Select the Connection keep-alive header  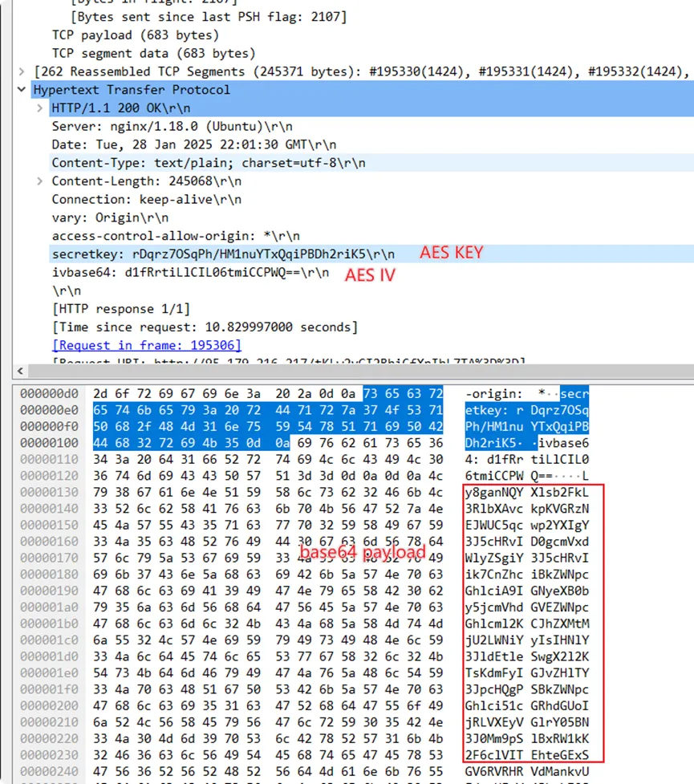tap(146, 199)
